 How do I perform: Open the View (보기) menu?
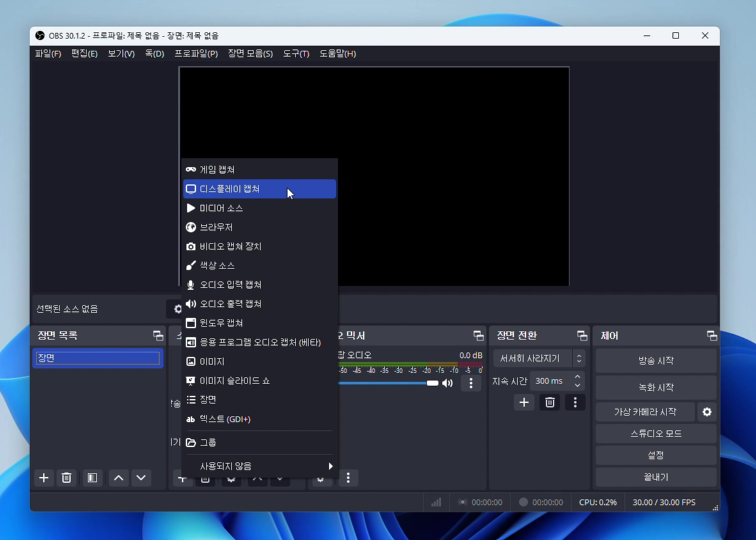(x=121, y=54)
